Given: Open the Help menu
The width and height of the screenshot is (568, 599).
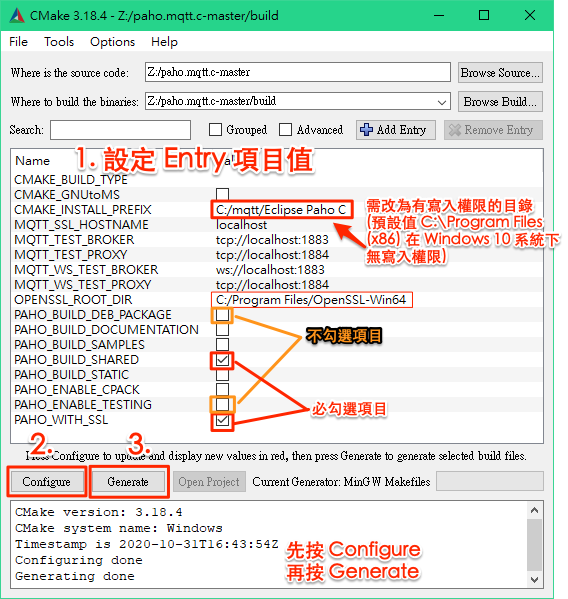Looking at the screenshot, I should pos(164,42).
